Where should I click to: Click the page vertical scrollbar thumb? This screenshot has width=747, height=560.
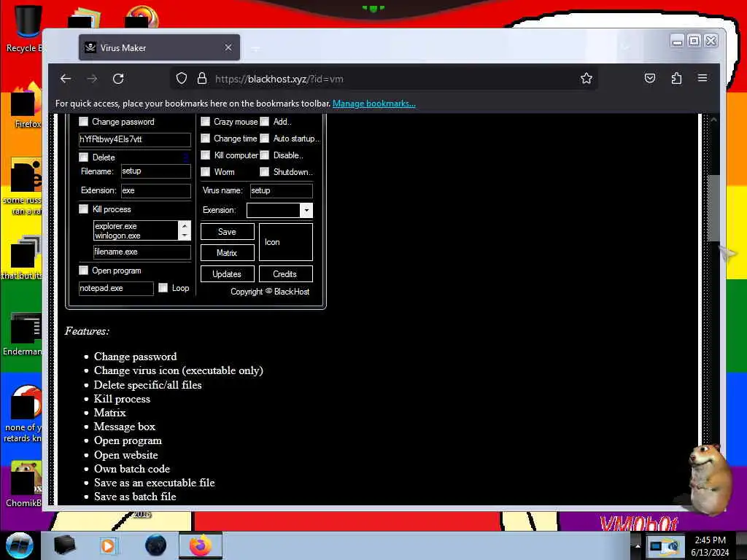[713, 208]
